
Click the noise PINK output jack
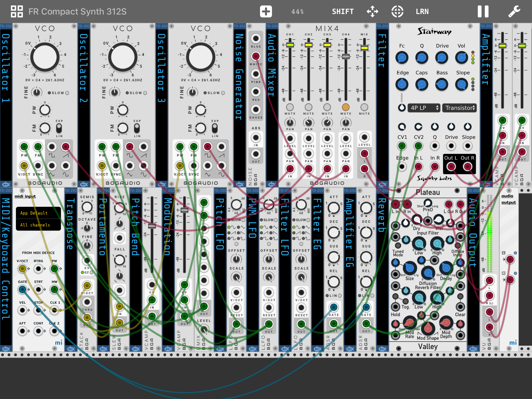(x=256, y=74)
